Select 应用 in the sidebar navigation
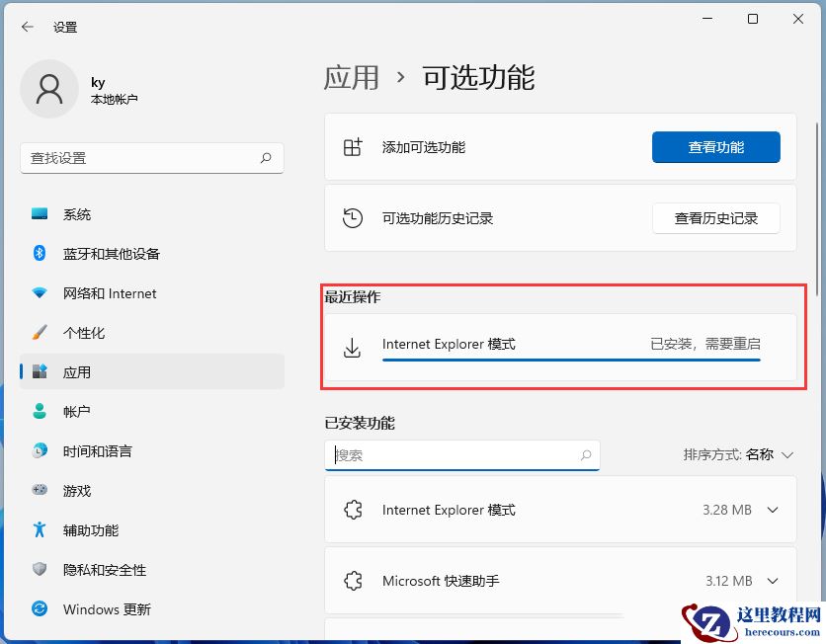The height and width of the screenshot is (644, 826). 79,372
